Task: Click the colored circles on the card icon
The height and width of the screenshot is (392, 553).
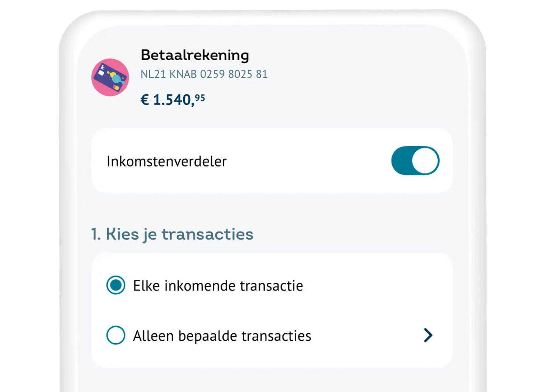Action: tap(115, 78)
